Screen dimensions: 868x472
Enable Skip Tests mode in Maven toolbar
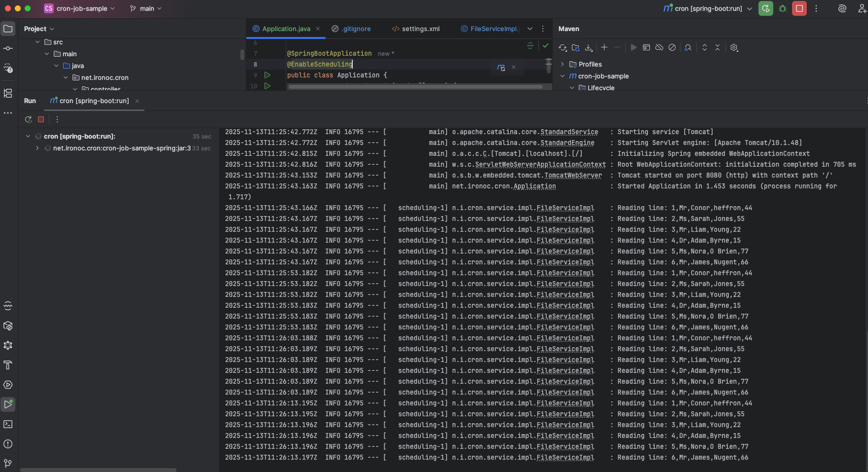[x=672, y=47]
